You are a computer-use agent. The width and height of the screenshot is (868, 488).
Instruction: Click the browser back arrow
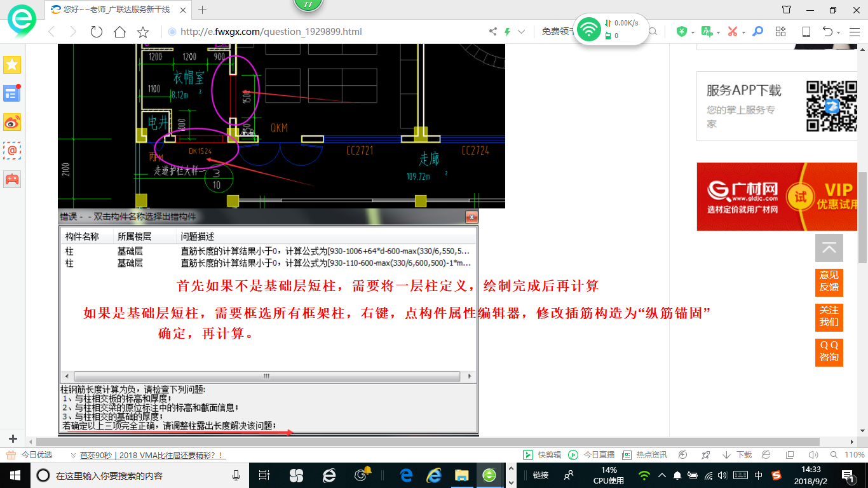coord(51,32)
